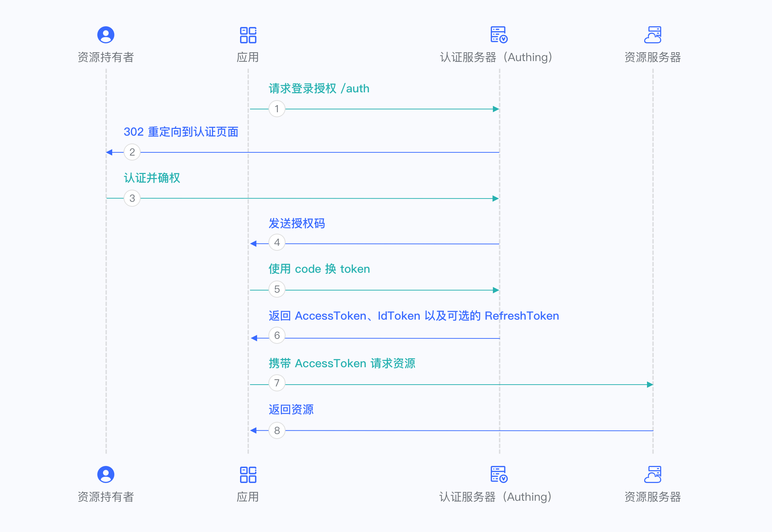
Task: Click step marker 5 for code exchange
Action: 277,289
